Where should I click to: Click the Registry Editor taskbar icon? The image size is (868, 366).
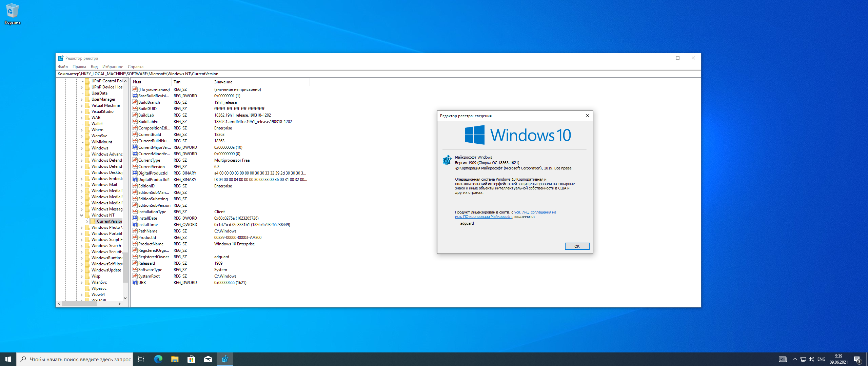tap(225, 359)
